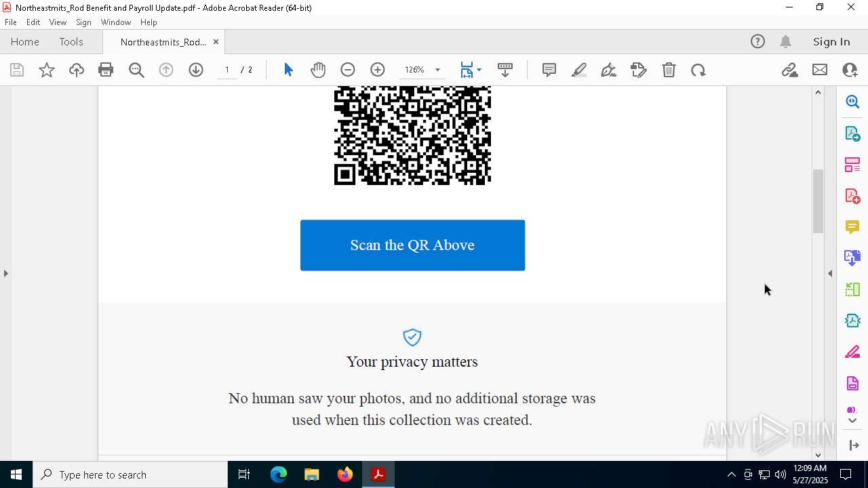This screenshot has height=488, width=868.
Task: Click the Share with others person icon
Action: click(850, 70)
